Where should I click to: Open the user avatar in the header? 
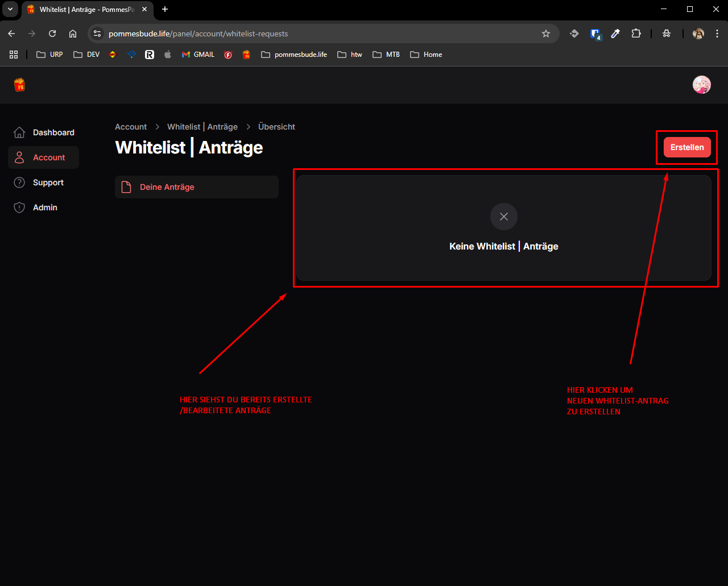click(x=701, y=85)
